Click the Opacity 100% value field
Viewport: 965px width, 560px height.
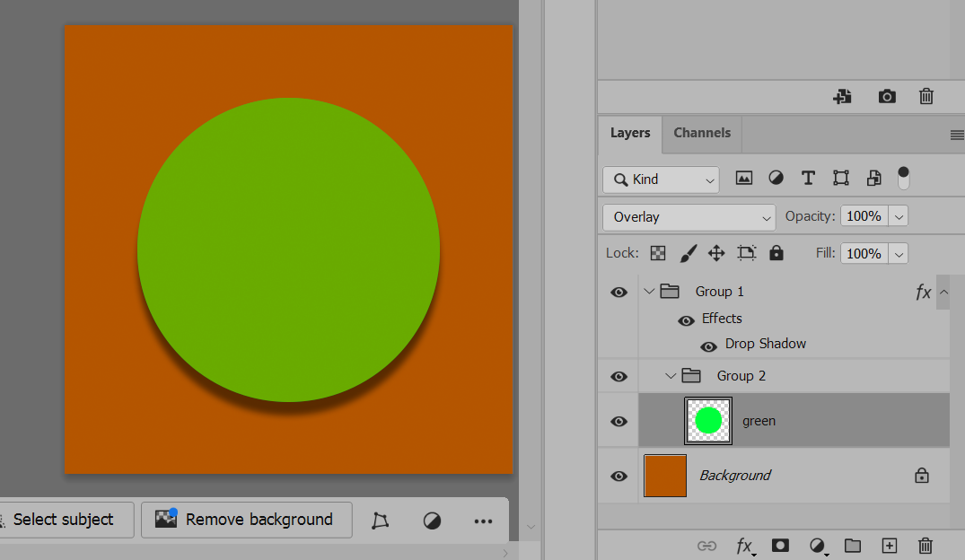864,216
